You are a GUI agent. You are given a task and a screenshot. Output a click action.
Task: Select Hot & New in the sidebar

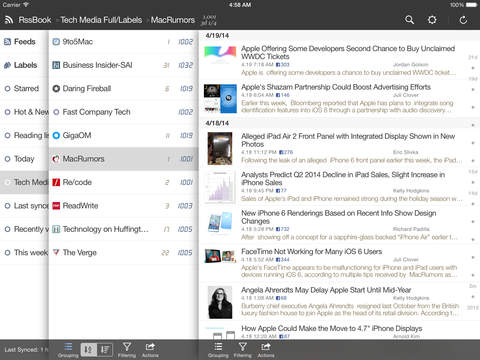point(24,112)
